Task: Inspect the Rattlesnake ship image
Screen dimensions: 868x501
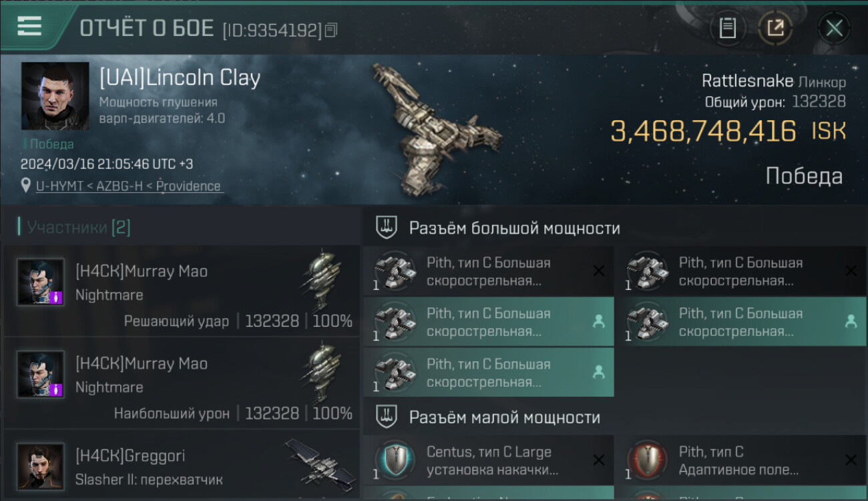Action: click(434, 127)
